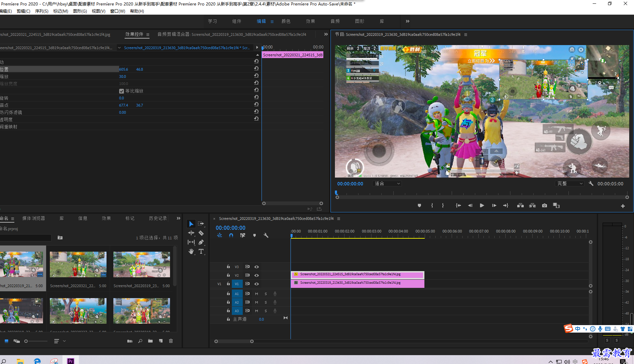Screen dimensions: 634x364
Task: Open the Media Browser (媒体浏览器) tab
Action: 33,218
